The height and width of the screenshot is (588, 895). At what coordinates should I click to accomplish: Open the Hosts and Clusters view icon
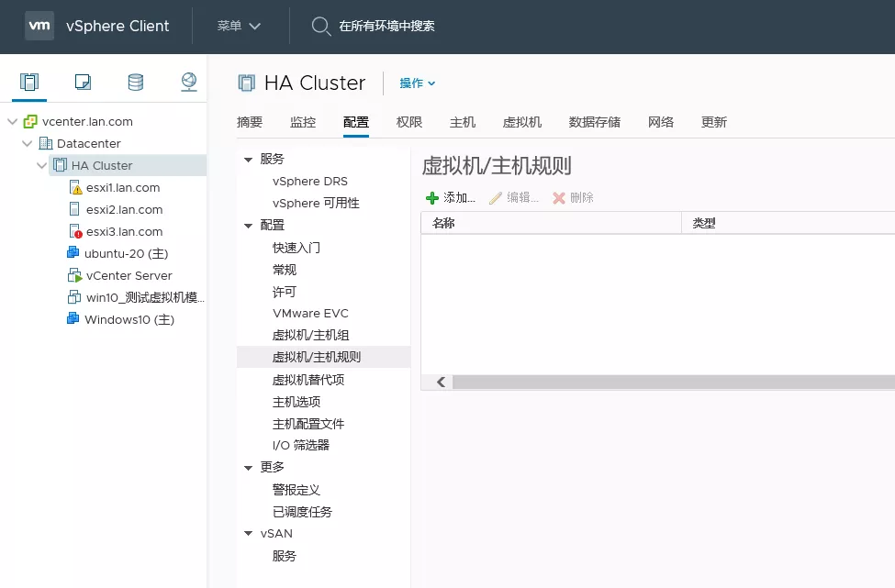[x=30, y=83]
